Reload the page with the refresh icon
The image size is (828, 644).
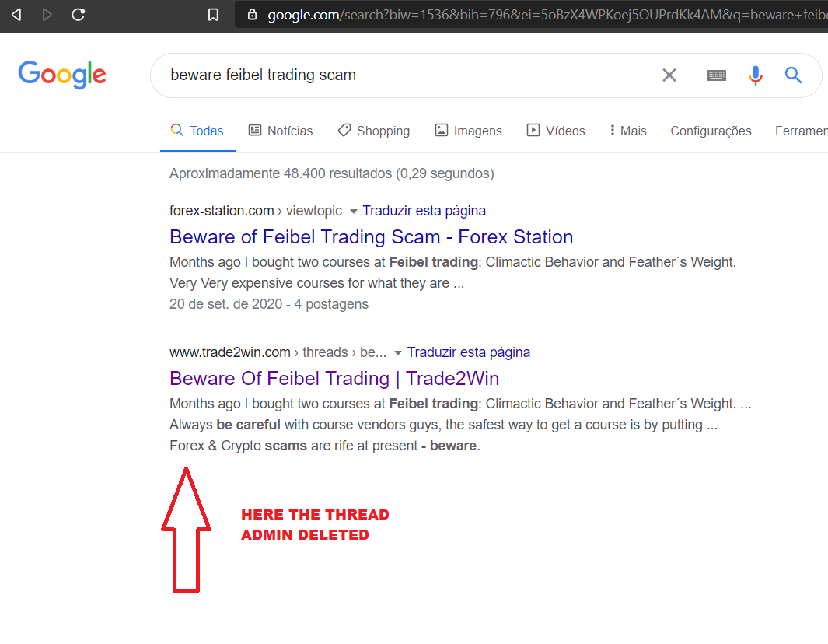[79, 15]
